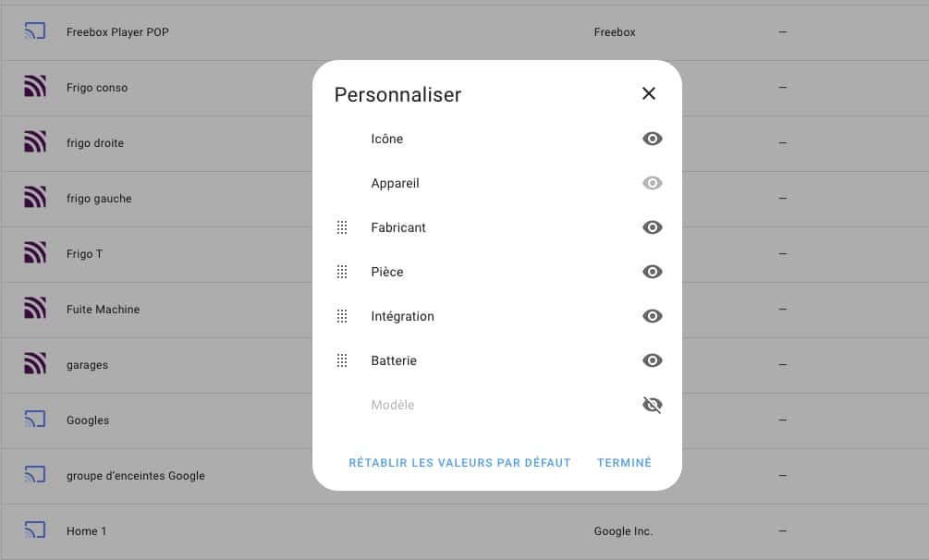Viewport: 929px width, 560px height.
Task: Click the garages device icon
Action: pos(35,364)
